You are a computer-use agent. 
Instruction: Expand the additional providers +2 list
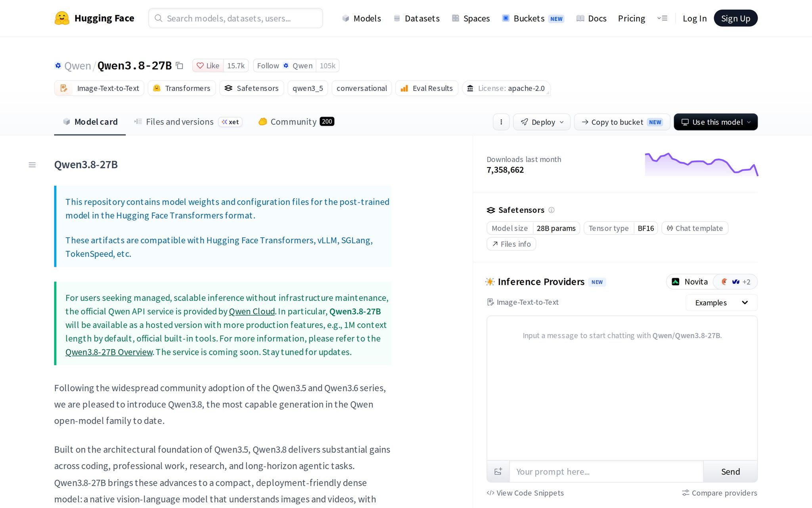click(735, 282)
